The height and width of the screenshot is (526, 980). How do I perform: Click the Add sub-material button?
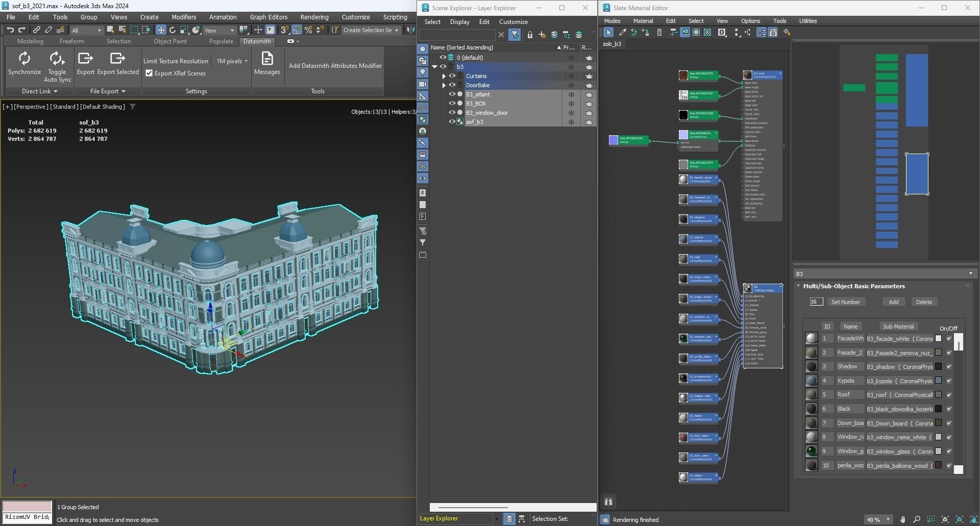(894, 302)
